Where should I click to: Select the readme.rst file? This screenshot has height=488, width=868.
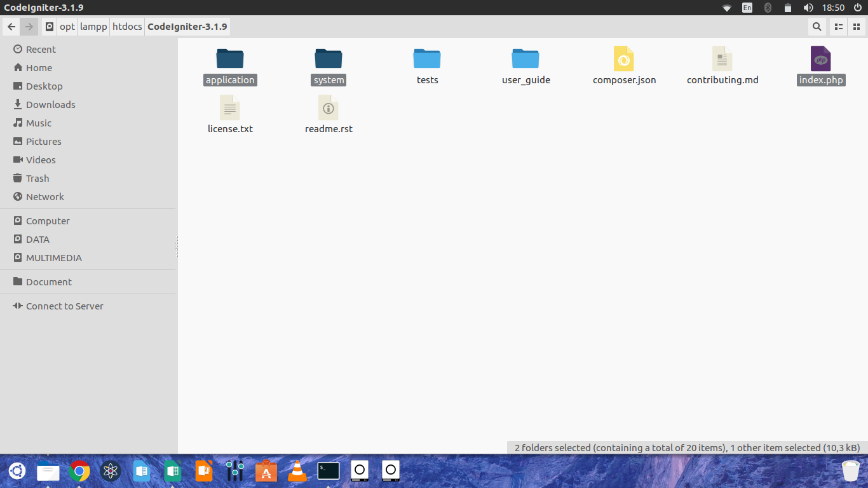point(328,114)
